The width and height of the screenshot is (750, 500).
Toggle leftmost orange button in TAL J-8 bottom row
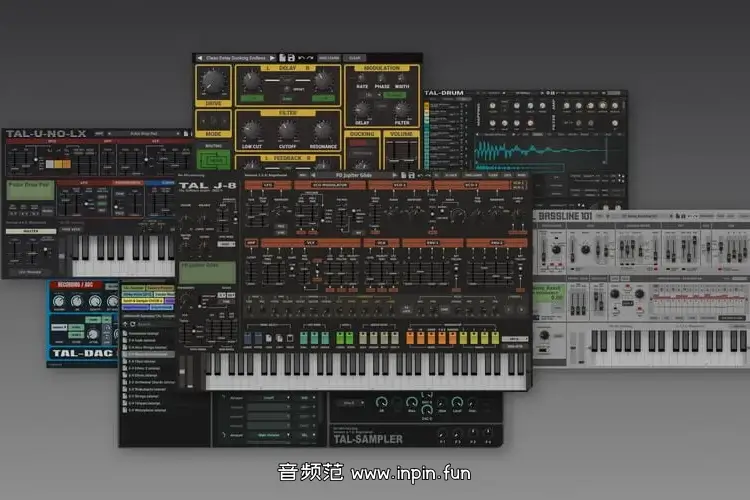click(x=410, y=339)
